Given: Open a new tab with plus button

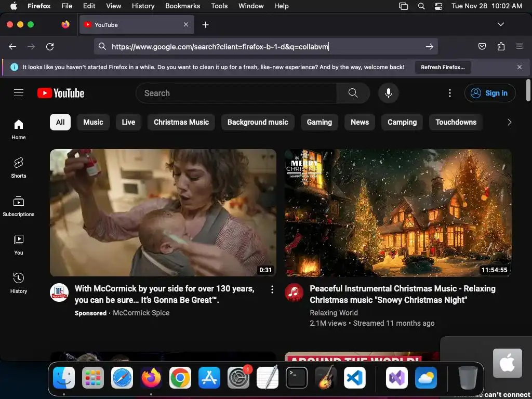Looking at the screenshot, I should (205, 25).
